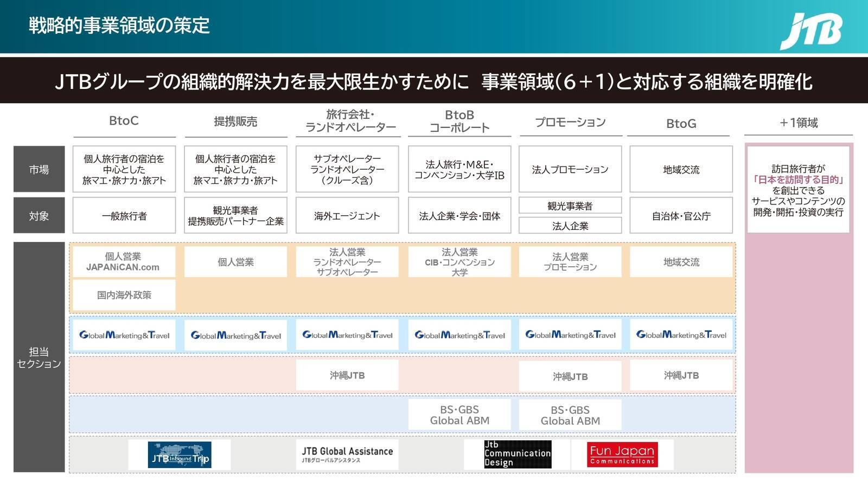The width and height of the screenshot is (868, 488).
Task: Click the 国内海外政策 box
Action: 124,295
